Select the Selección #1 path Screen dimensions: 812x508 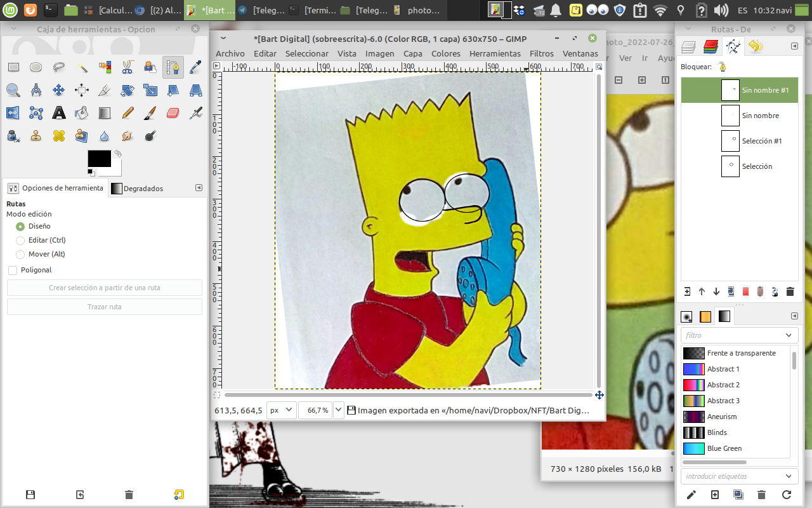click(x=740, y=141)
